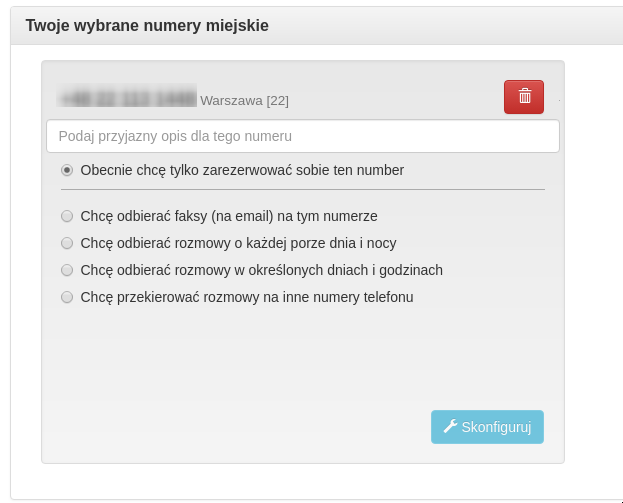Focus the friendly description input field
Screen dimensions: 623x503
tap(302, 136)
